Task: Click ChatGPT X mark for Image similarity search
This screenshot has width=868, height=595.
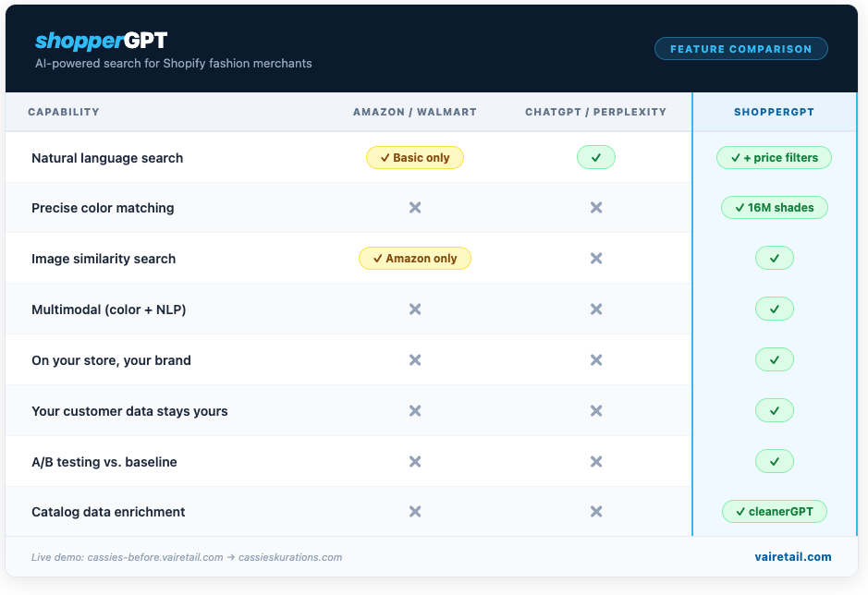Action: (x=596, y=259)
